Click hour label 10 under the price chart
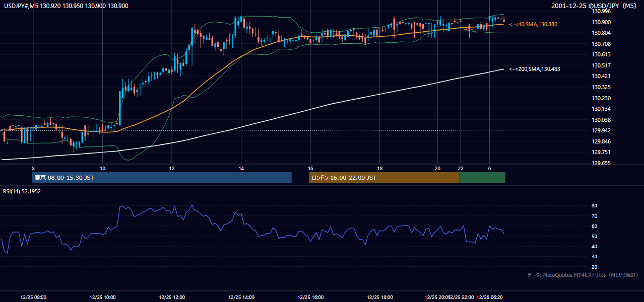The width and height of the screenshot is (644, 302). 102,168
